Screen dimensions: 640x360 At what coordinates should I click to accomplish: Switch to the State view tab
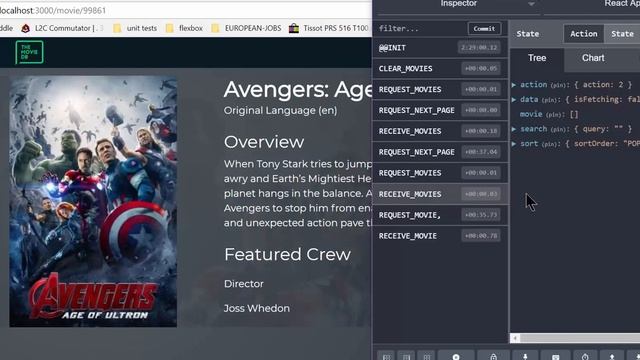(622, 34)
